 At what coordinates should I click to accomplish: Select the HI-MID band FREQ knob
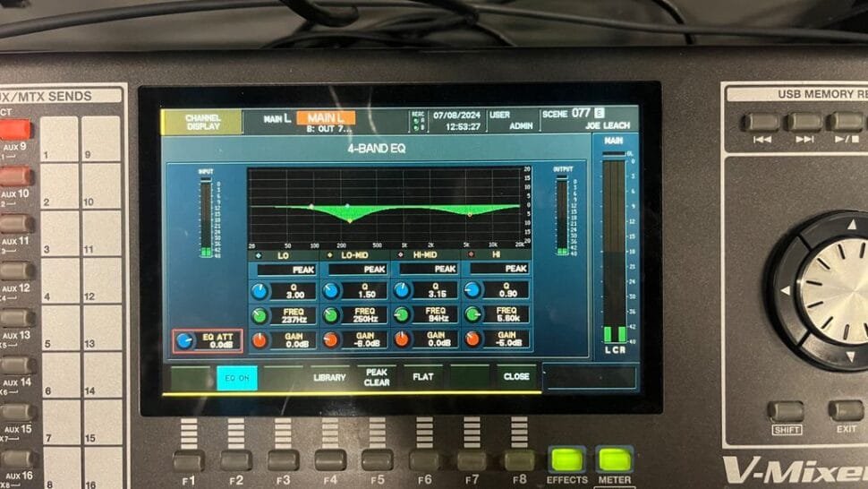tap(402, 315)
